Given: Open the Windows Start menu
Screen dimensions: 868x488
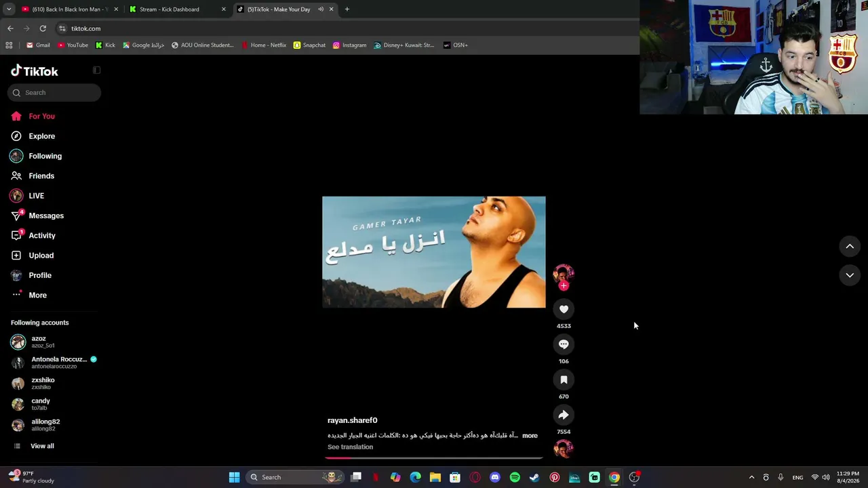Looking at the screenshot, I should tap(234, 477).
